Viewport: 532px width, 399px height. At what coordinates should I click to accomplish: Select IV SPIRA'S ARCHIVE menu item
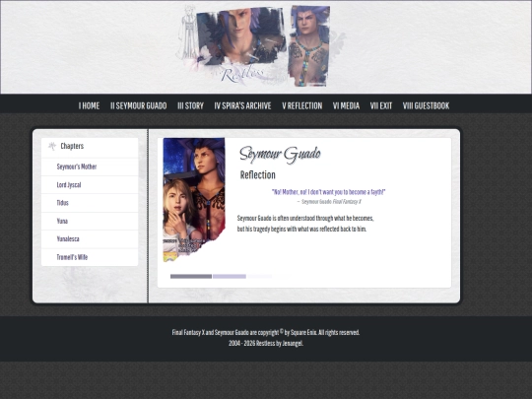(x=242, y=105)
